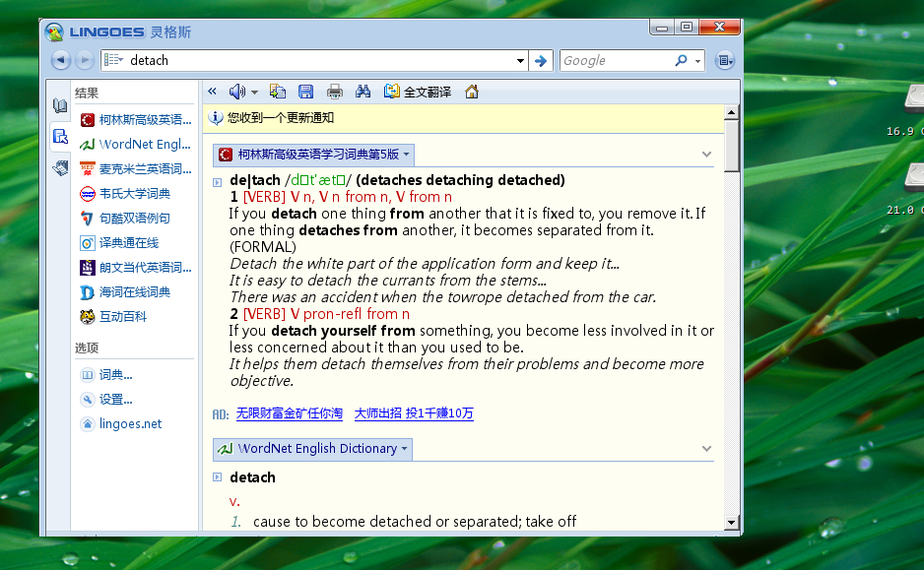Open 设置... settings option
The image size is (924, 570).
[106, 400]
